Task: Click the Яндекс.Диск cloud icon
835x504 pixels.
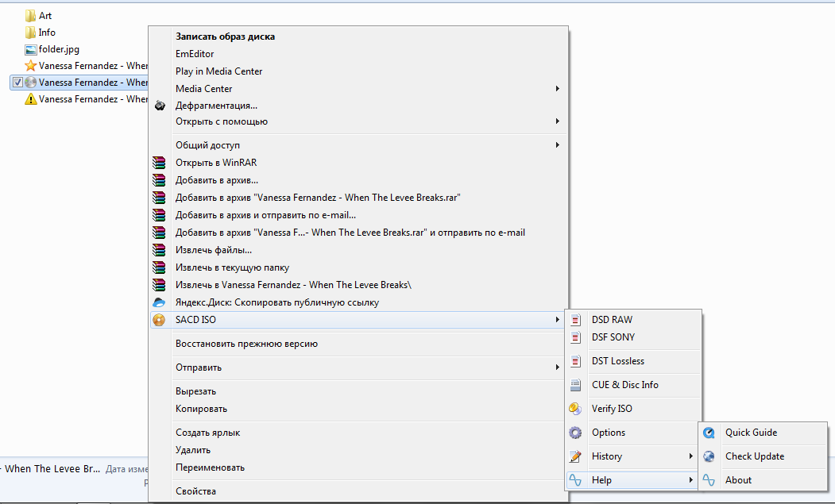Action: (x=159, y=302)
